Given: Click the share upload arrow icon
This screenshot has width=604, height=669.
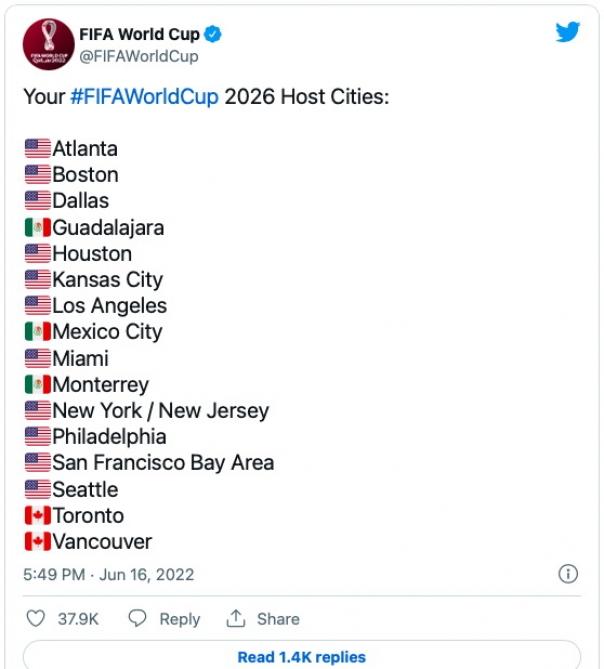Looking at the screenshot, I should pos(236,619).
